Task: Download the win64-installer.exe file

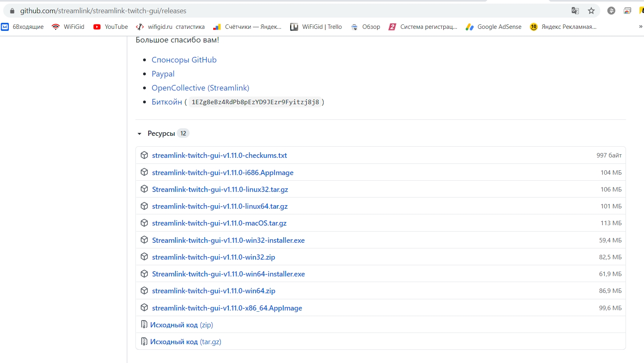Action: coord(228,274)
